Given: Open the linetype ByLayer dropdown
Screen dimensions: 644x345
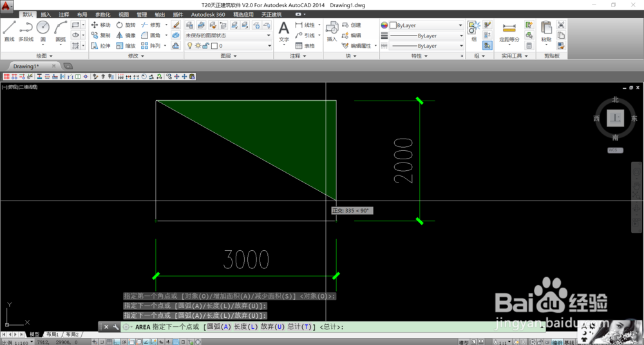Looking at the screenshot, I should coord(426,46).
